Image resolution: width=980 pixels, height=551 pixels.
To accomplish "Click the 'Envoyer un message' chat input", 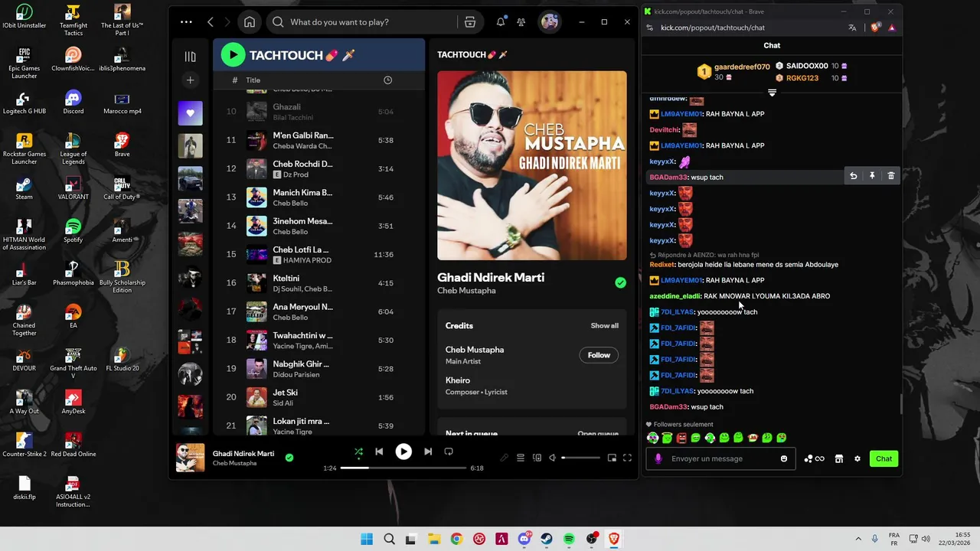I will [x=721, y=458].
